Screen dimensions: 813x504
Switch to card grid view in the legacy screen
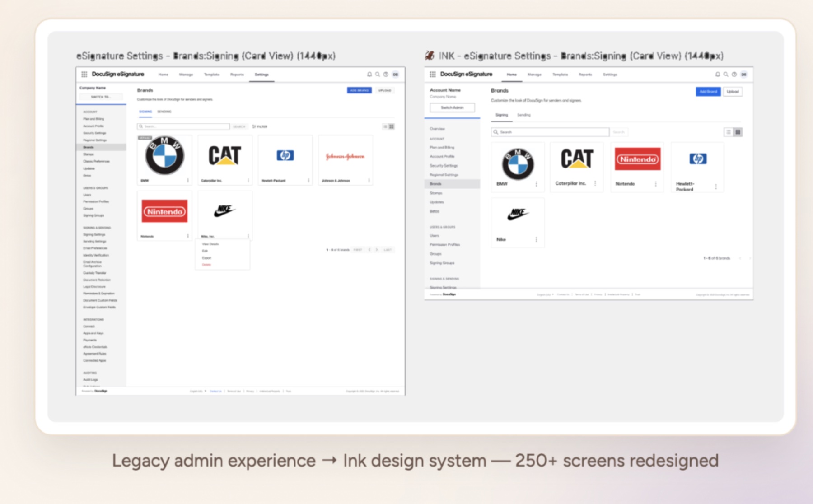pyautogui.click(x=392, y=126)
